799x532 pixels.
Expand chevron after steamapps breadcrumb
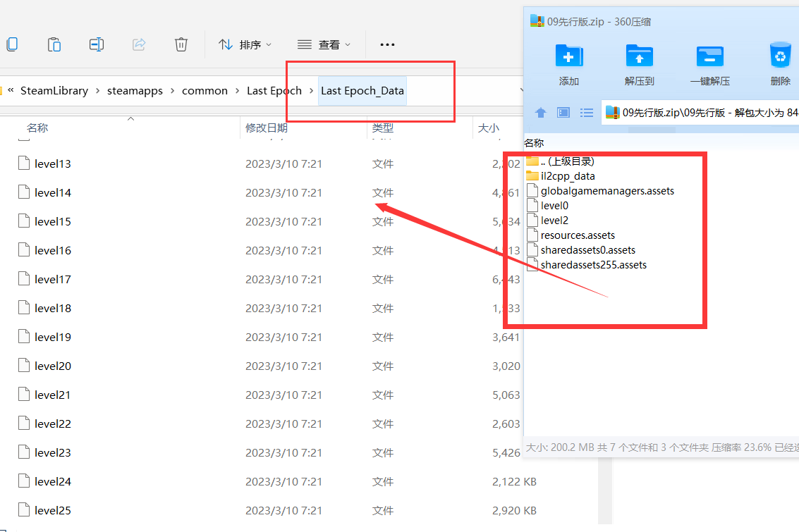coord(172,91)
